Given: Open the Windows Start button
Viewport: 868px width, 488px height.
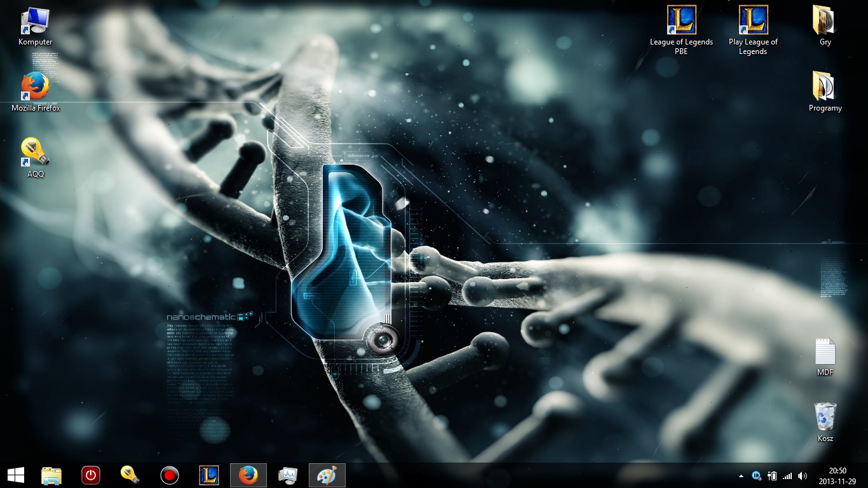Looking at the screenshot, I should point(16,475).
